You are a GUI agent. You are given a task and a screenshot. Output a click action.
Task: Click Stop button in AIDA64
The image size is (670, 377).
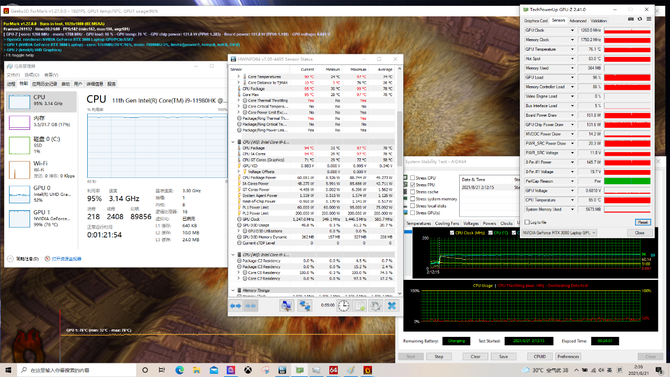tap(439, 356)
